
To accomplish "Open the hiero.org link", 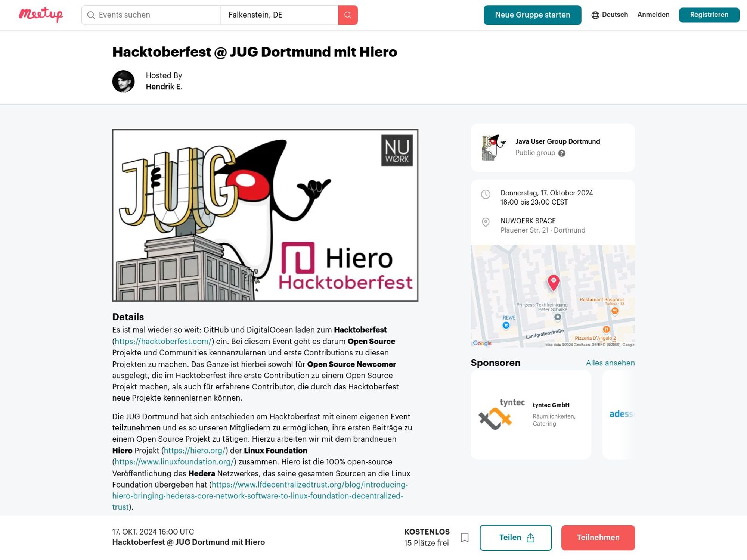I will coord(195,451).
